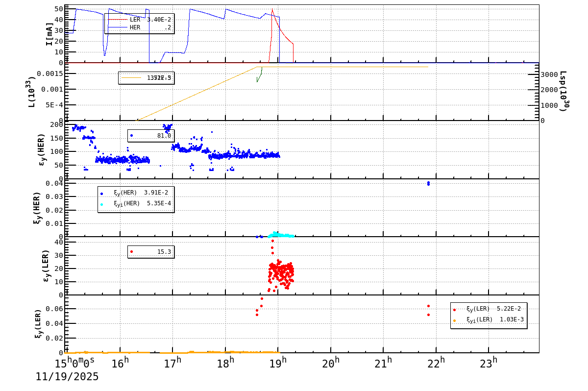Click the 3000 tick on right axis

point(550,74)
